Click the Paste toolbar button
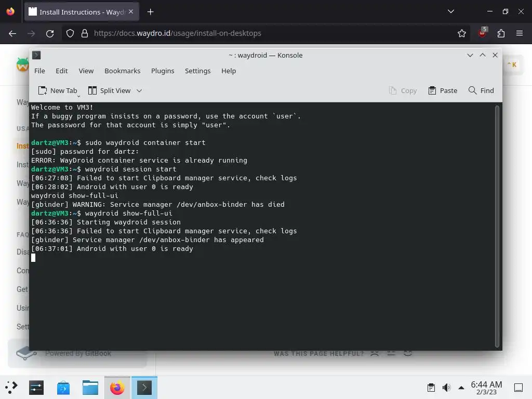Screen dimensions: 532x399 (x=443, y=90)
